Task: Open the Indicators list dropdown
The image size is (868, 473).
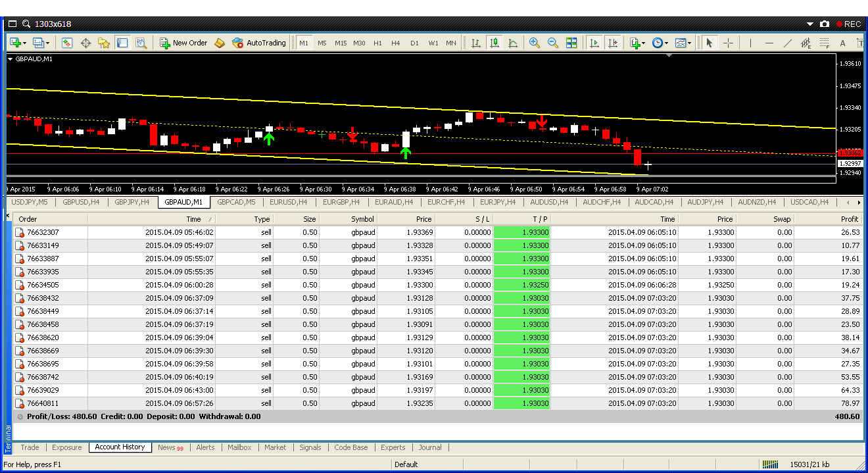Action: (x=643, y=43)
